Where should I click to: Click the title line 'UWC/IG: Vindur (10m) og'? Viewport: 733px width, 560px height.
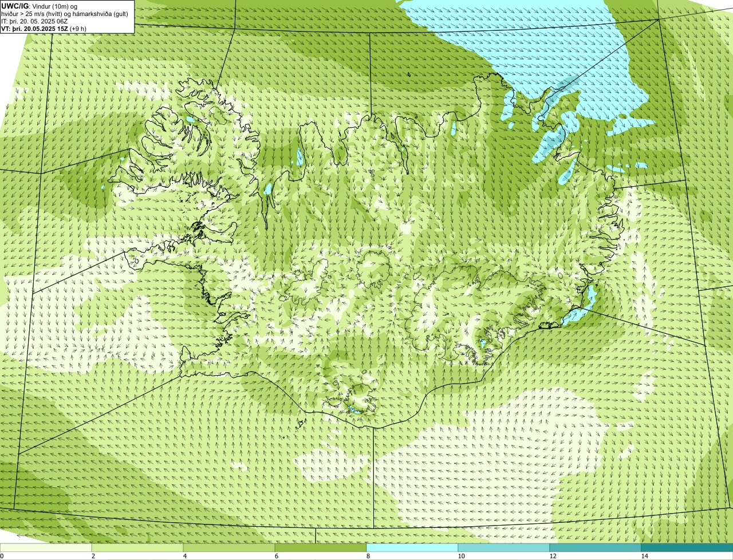39,6
